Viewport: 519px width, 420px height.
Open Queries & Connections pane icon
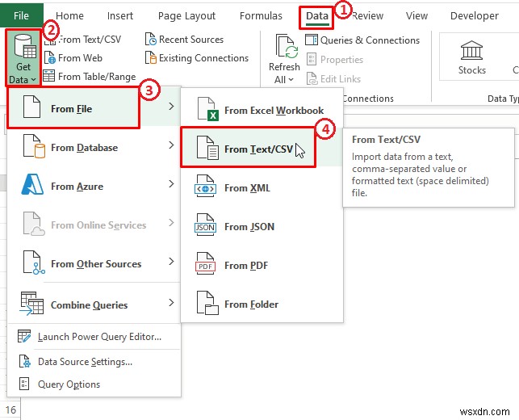click(x=311, y=40)
